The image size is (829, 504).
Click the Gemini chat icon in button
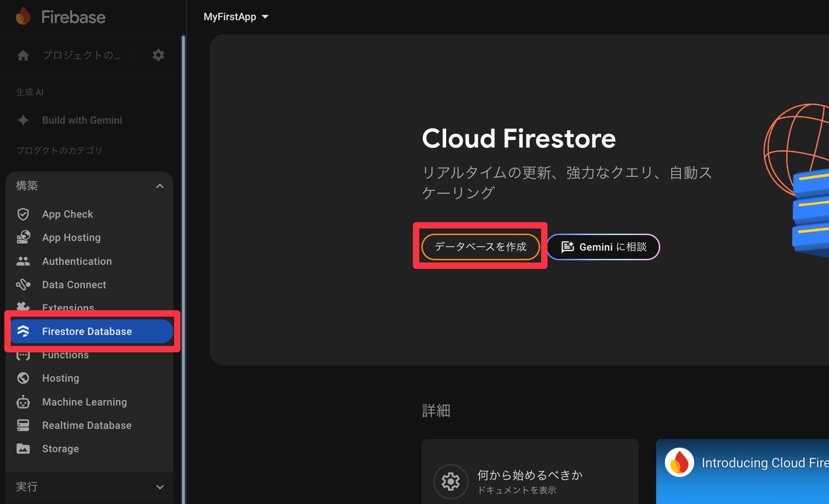(568, 247)
